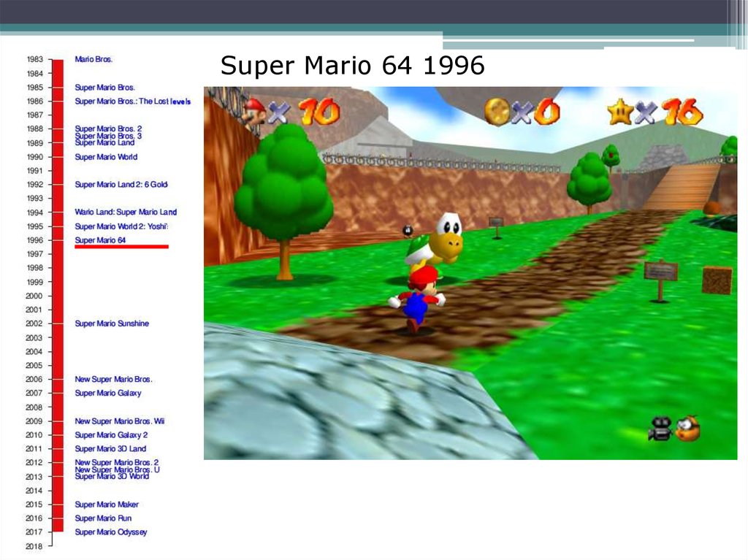Open the Mario Bros. timeline entry
This screenshot has width=748, height=560.
[x=93, y=59]
